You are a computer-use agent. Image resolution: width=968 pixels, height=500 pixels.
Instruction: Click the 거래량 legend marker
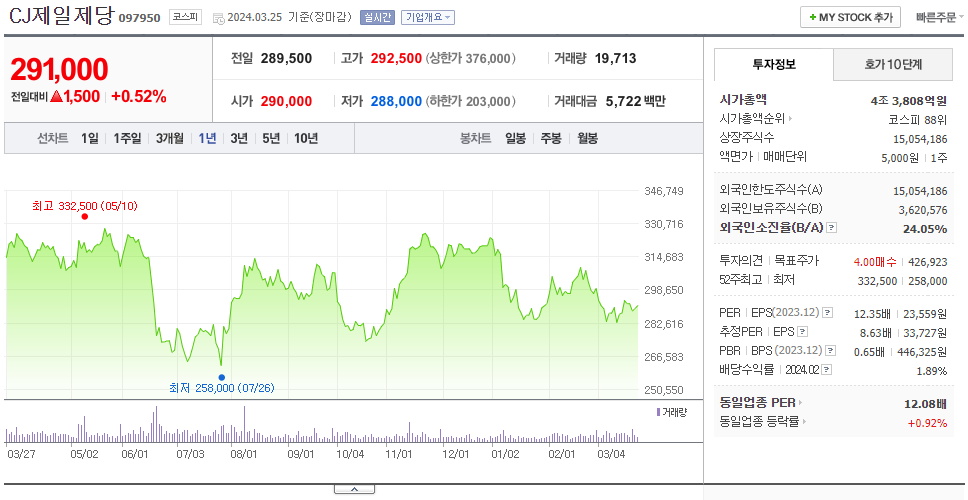pyautogui.click(x=658, y=412)
